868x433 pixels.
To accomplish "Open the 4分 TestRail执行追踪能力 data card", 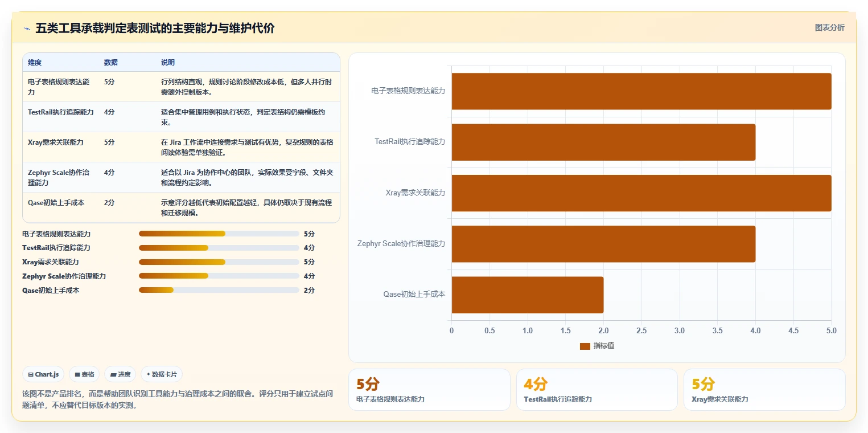I will [x=597, y=390].
